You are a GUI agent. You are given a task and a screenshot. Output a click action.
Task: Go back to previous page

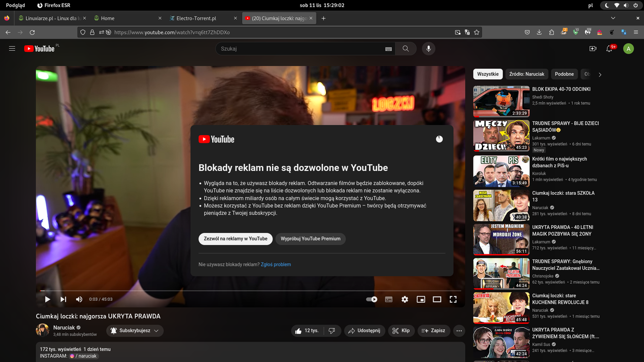[x=8, y=32]
